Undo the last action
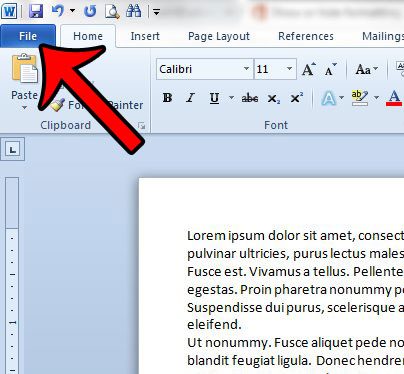The image size is (404, 374). (58, 11)
